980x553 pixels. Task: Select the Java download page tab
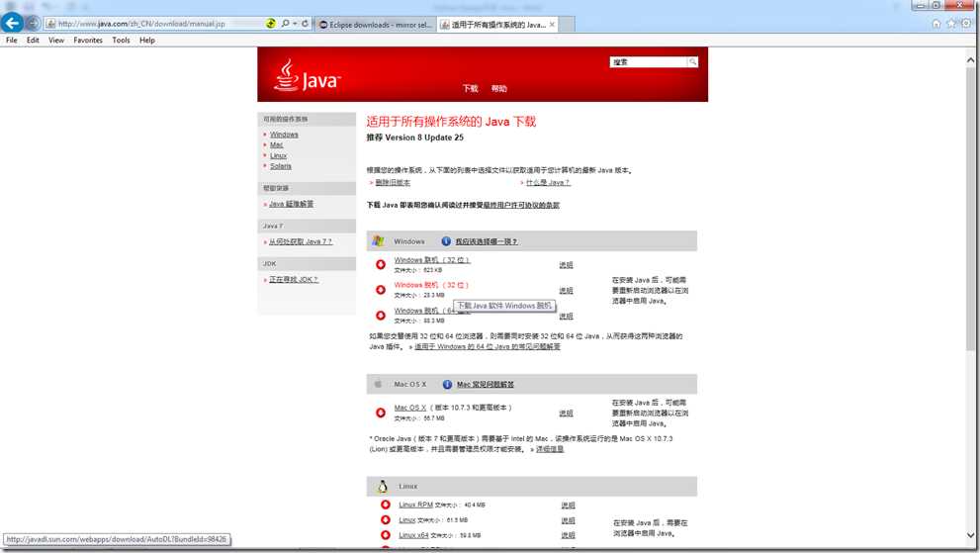(x=498, y=25)
